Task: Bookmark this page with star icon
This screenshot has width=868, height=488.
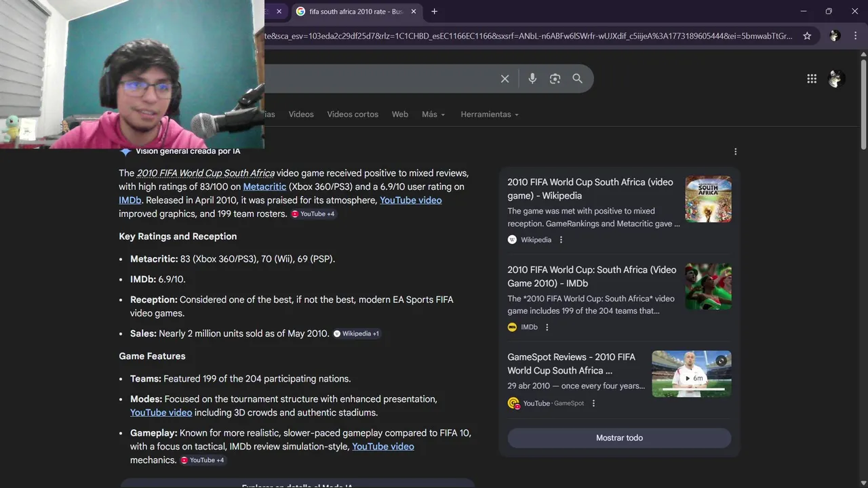Action: coord(807,36)
